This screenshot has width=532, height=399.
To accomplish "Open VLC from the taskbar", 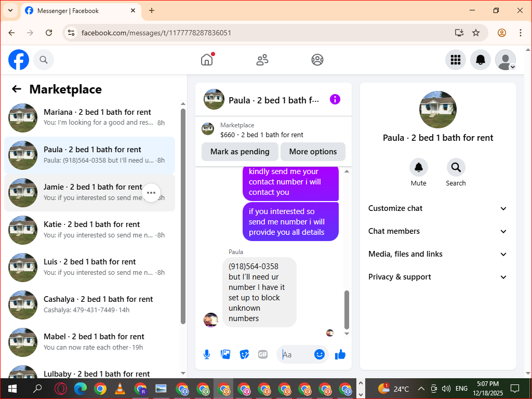I will 120,389.
